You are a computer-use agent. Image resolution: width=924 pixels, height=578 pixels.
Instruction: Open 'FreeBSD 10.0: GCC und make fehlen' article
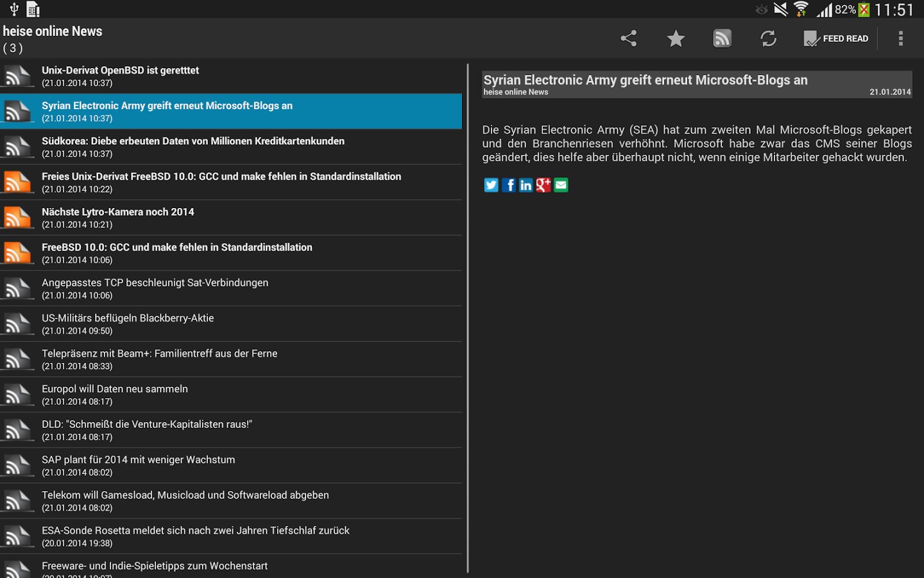coord(231,253)
